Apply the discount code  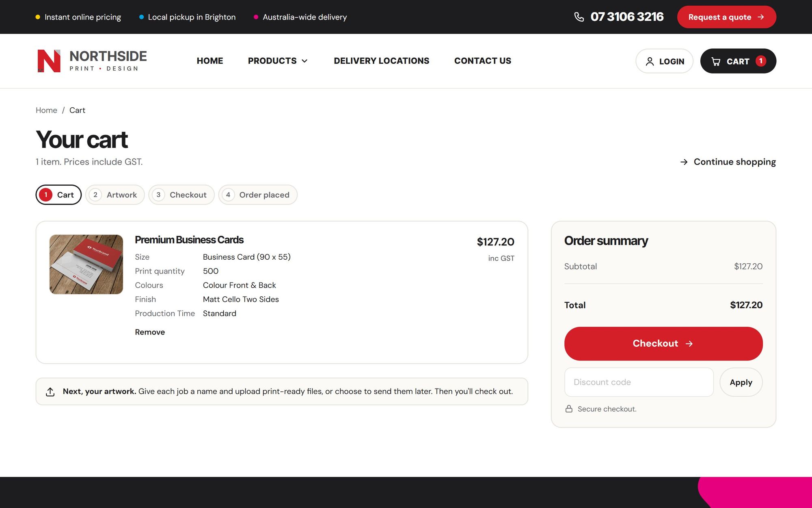[x=741, y=382]
